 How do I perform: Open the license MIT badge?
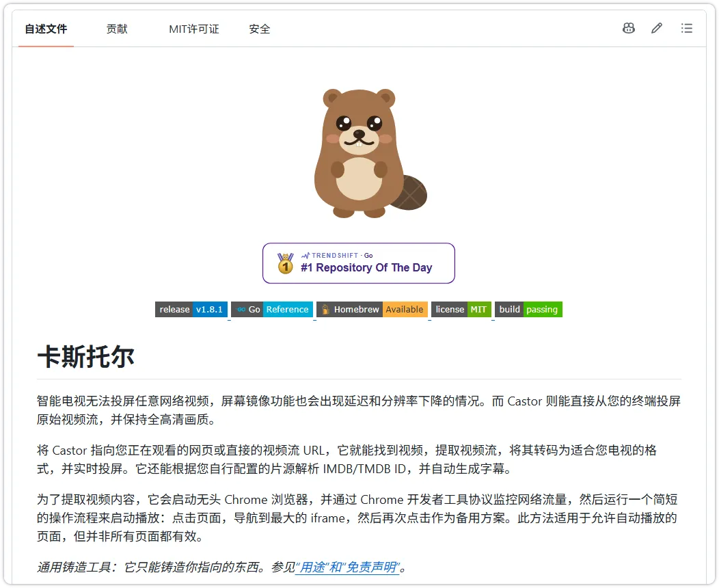(x=461, y=310)
